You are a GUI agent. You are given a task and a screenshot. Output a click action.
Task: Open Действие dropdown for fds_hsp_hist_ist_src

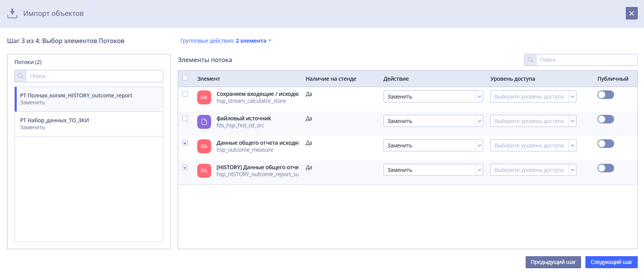pos(433,121)
